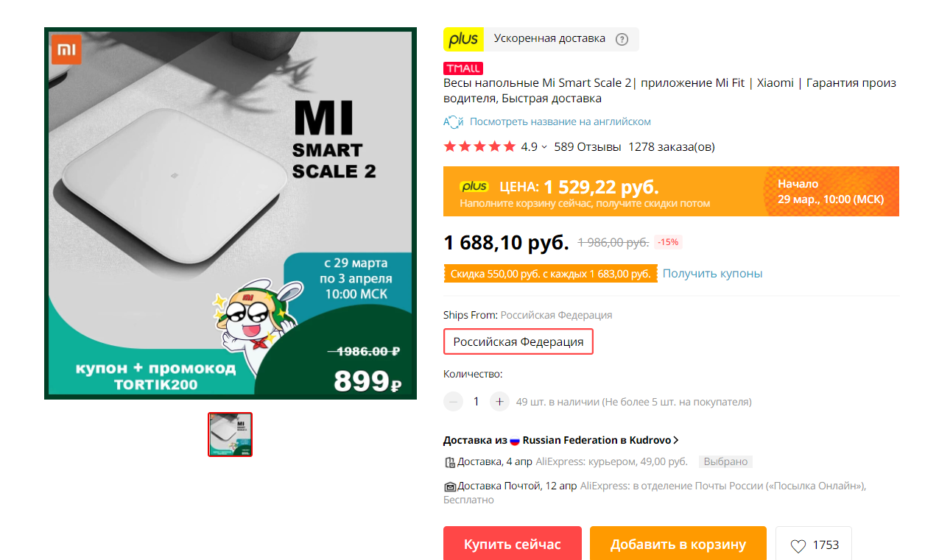
Task: Click Получить купоны link
Action: (x=712, y=274)
